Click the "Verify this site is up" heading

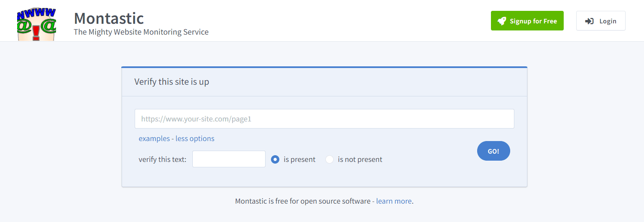coord(171,82)
